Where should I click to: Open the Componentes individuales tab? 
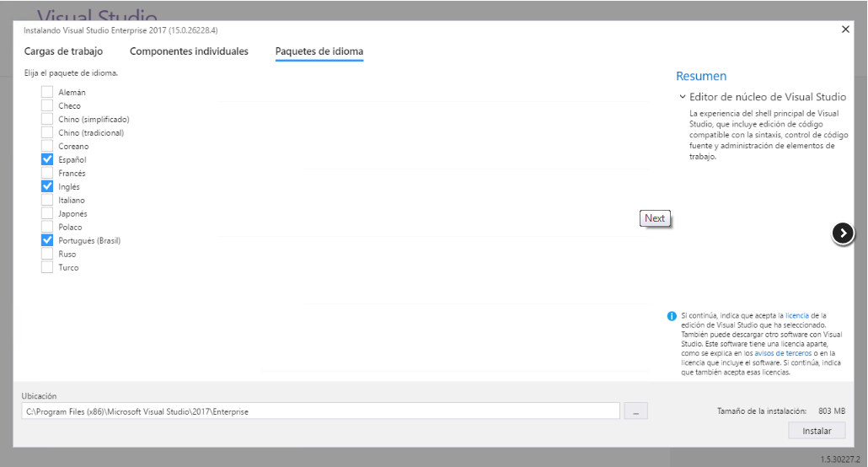[x=189, y=51]
